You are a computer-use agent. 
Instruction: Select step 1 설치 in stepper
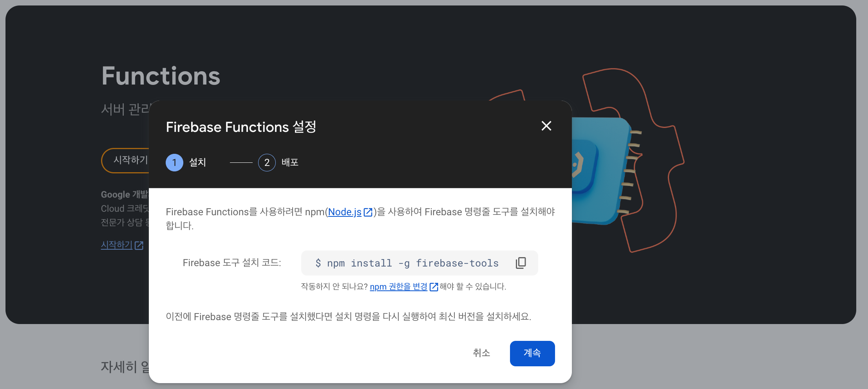[x=186, y=162]
